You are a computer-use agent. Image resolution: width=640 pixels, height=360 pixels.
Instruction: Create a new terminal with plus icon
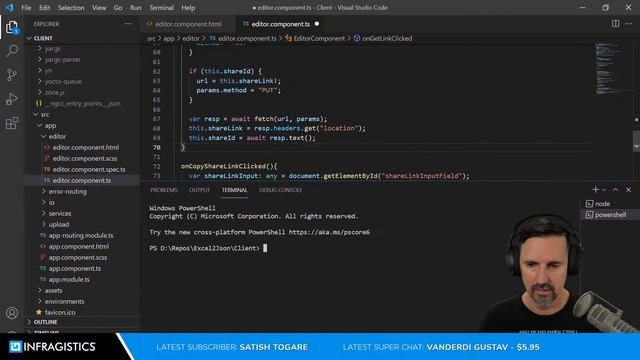coord(596,189)
